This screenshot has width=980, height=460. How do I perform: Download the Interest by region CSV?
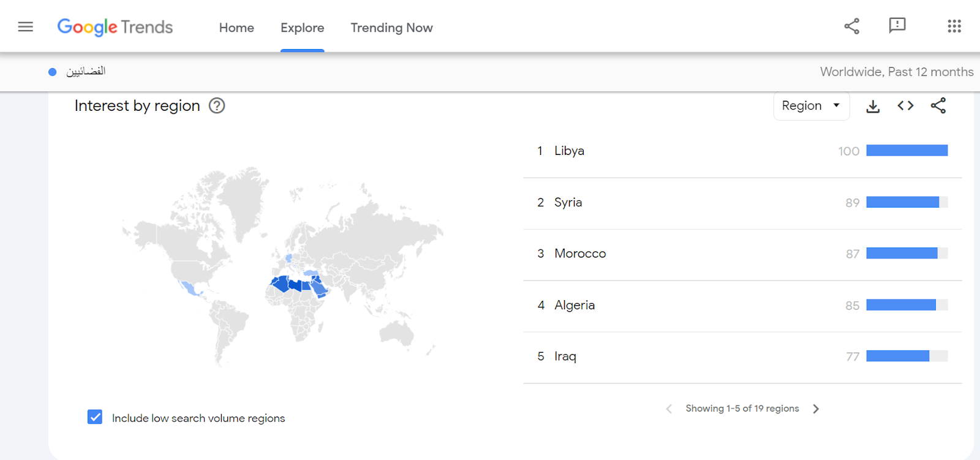873,106
